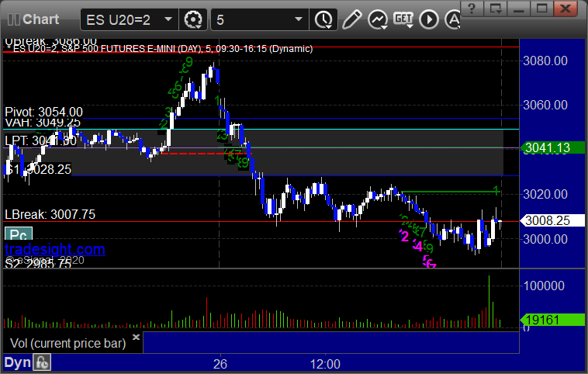Click the Chart title text in toolbar
This screenshot has height=374, width=588.
pyautogui.click(x=41, y=19)
